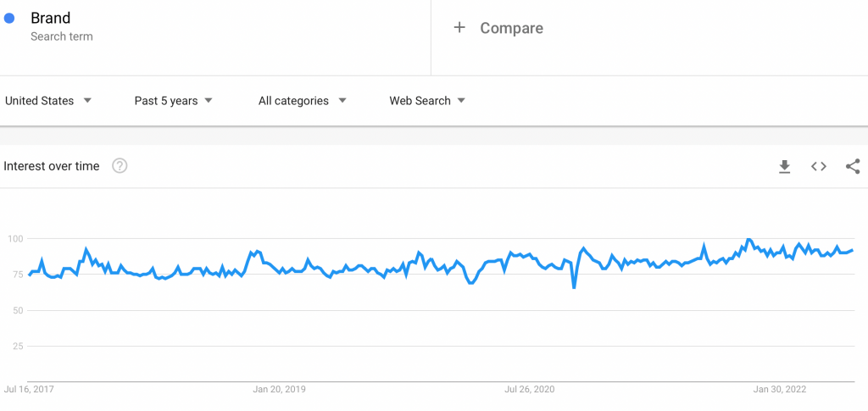
Task: Add a comparison term via Compare
Action: click(x=511, y=28)
